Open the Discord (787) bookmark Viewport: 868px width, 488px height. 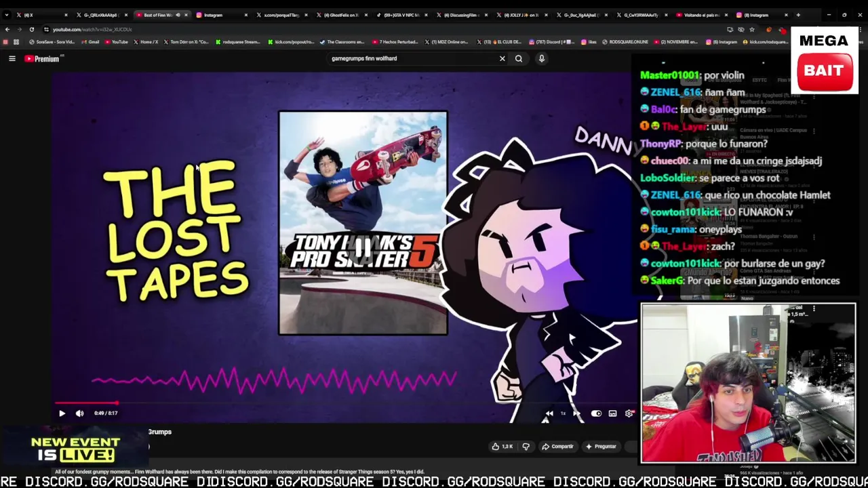point(552,42)
